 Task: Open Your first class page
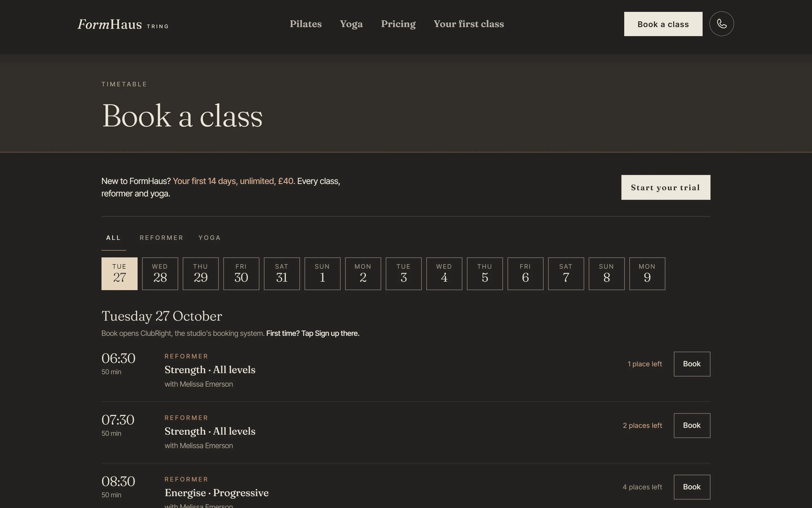(469, 24)
